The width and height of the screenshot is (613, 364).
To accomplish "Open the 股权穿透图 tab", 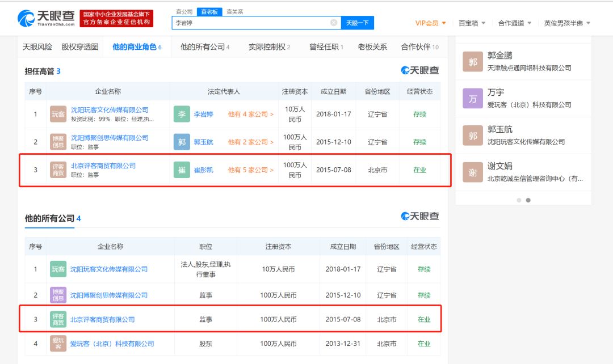I will point(80,47).
